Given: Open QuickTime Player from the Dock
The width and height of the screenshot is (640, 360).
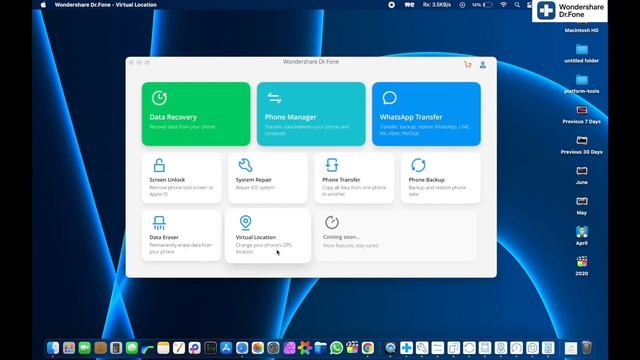Looking at the screenshot, I should coord(391,348).
